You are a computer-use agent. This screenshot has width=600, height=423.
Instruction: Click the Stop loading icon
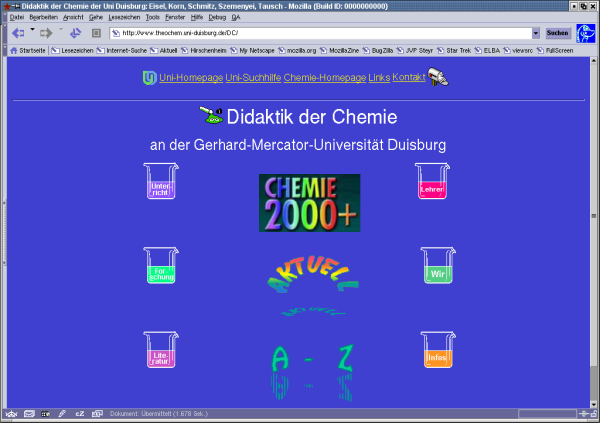(96, 33)
